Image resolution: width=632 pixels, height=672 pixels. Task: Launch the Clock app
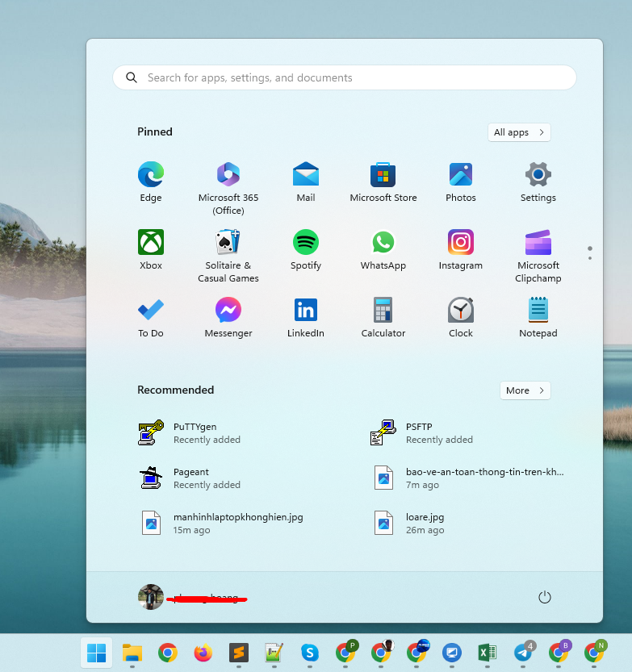[x=461, y=318]
